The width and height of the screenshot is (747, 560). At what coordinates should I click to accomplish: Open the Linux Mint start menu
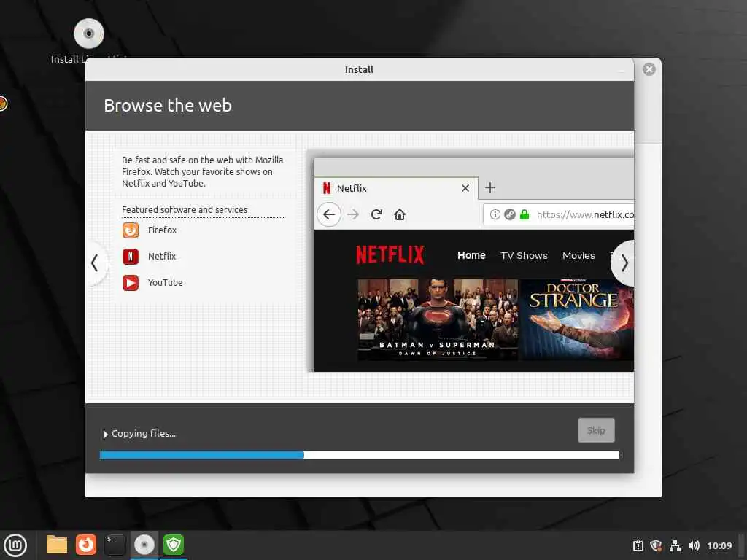(x=16, y=545)
